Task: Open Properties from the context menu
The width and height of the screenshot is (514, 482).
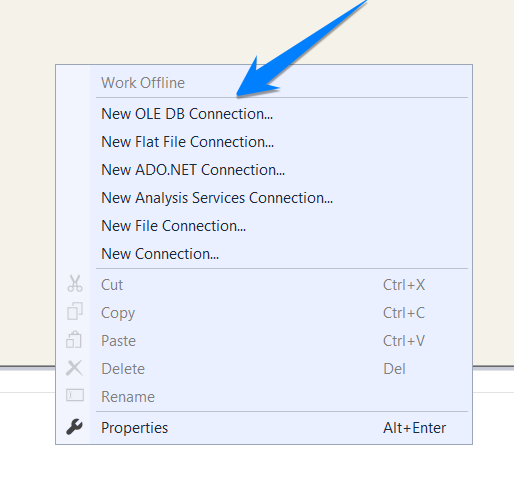Action: point(135,428)
